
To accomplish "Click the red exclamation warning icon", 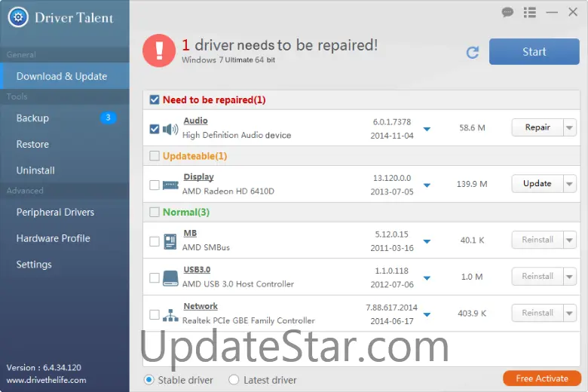I will tap(159, 51).
